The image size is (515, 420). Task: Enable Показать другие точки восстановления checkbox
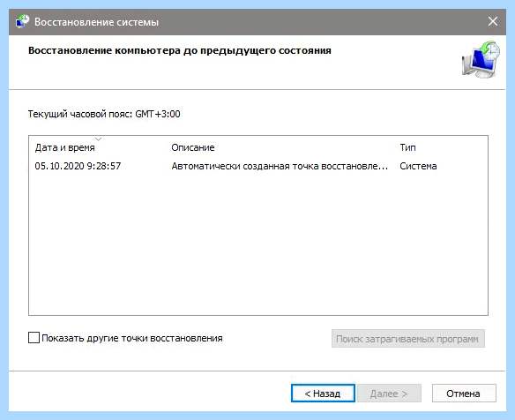coord(34,338)
